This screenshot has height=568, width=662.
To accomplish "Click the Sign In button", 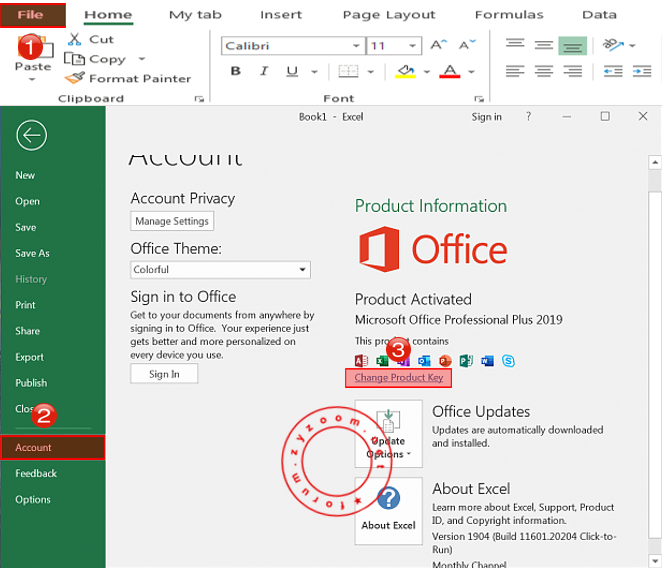I will click(164, 374).
